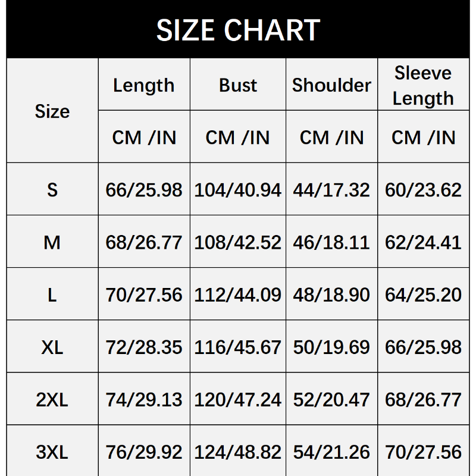Select the 2XL size row label
This screenshot has height=476, width=476.
click(52, 399)
